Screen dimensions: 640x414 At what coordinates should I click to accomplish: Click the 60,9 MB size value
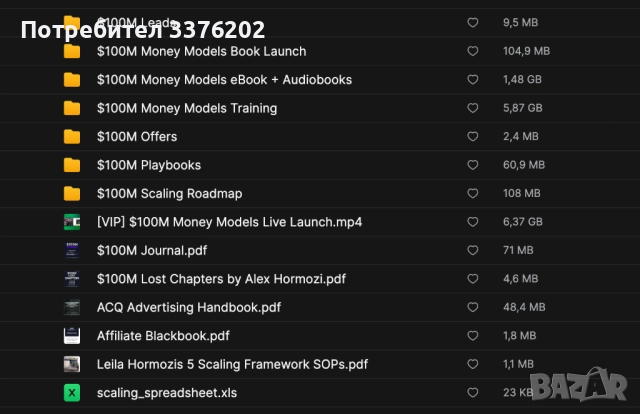coord(524,165)
